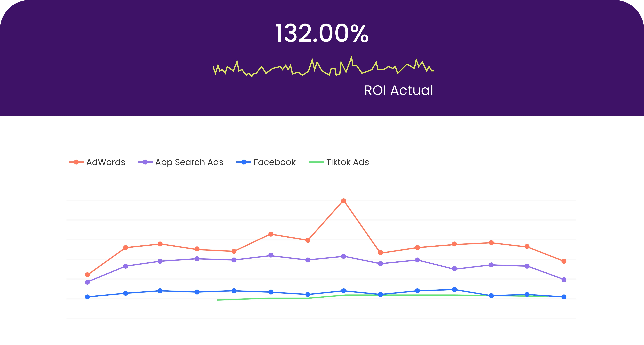Screen dimensions: 644x345
Task: Toggle the Facebook legend text
Action: coord(274,162)
